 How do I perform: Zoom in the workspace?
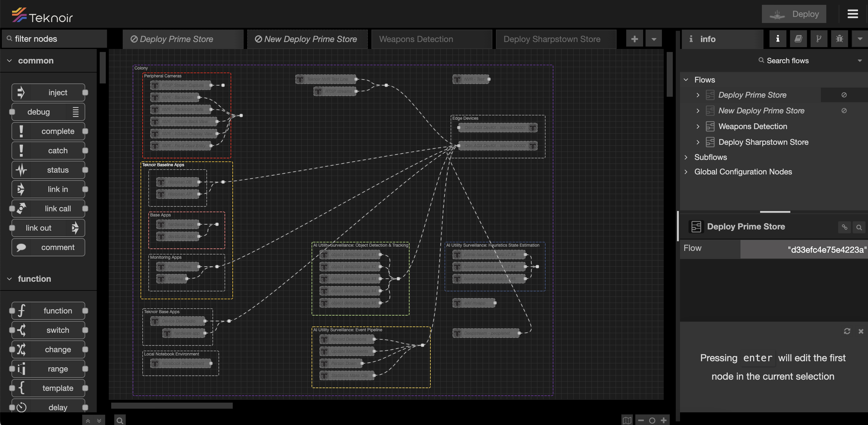(663, 420)
